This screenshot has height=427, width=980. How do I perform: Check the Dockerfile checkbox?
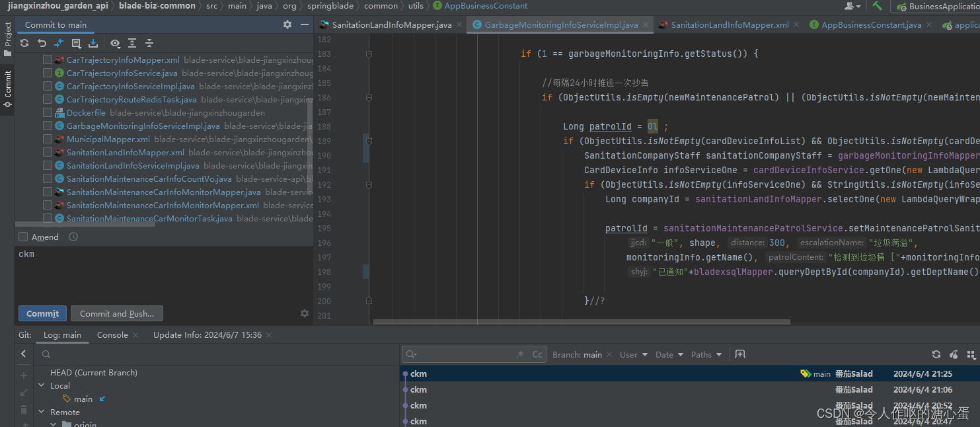pos(48,112)
